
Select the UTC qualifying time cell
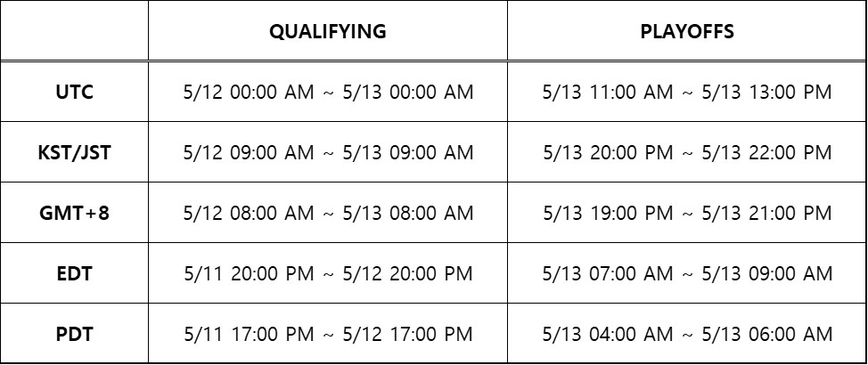coord(328,91)
